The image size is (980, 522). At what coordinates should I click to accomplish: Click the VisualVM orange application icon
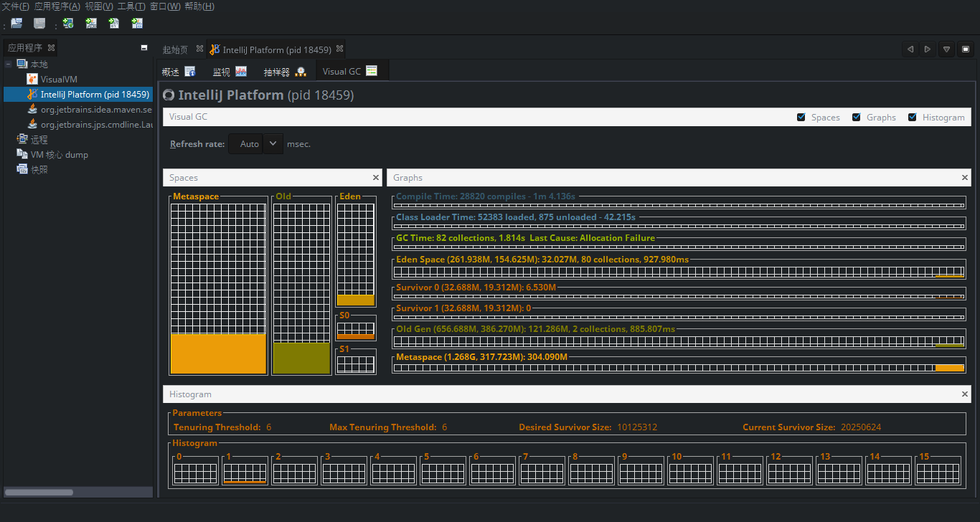pos(32,79)
